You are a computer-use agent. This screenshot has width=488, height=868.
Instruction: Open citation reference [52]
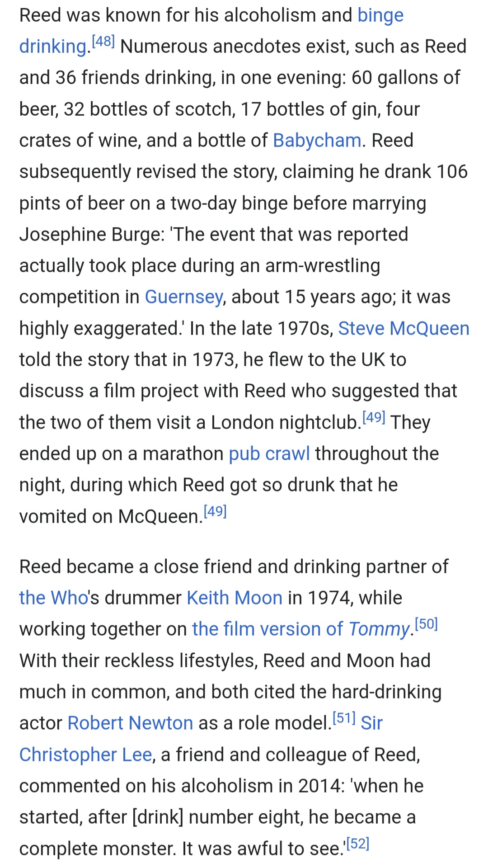click(358, 844)
